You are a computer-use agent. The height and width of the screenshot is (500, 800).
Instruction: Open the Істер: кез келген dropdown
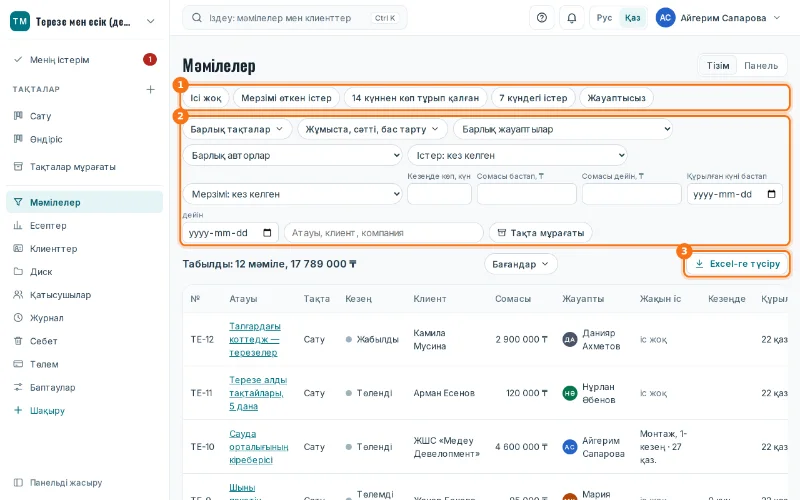click(517, 155)
